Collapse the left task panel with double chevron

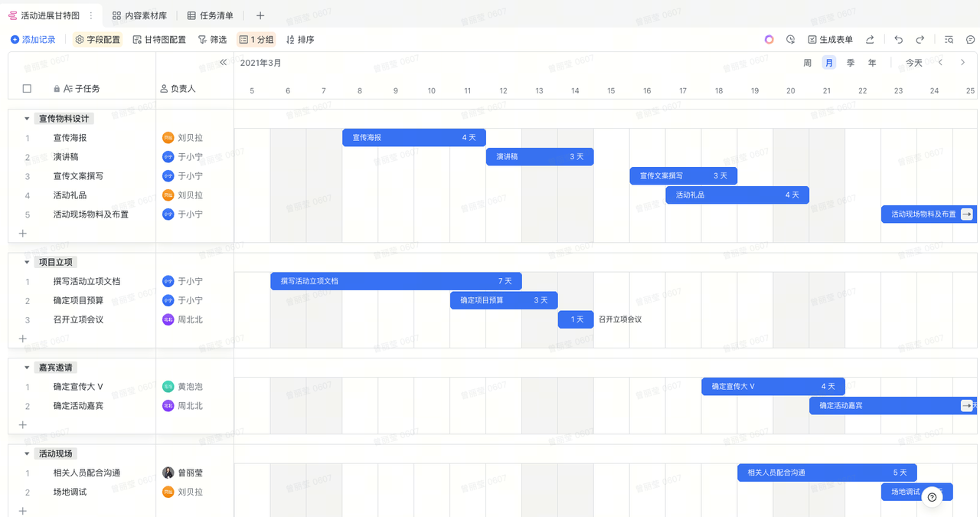tap(224, 63)
